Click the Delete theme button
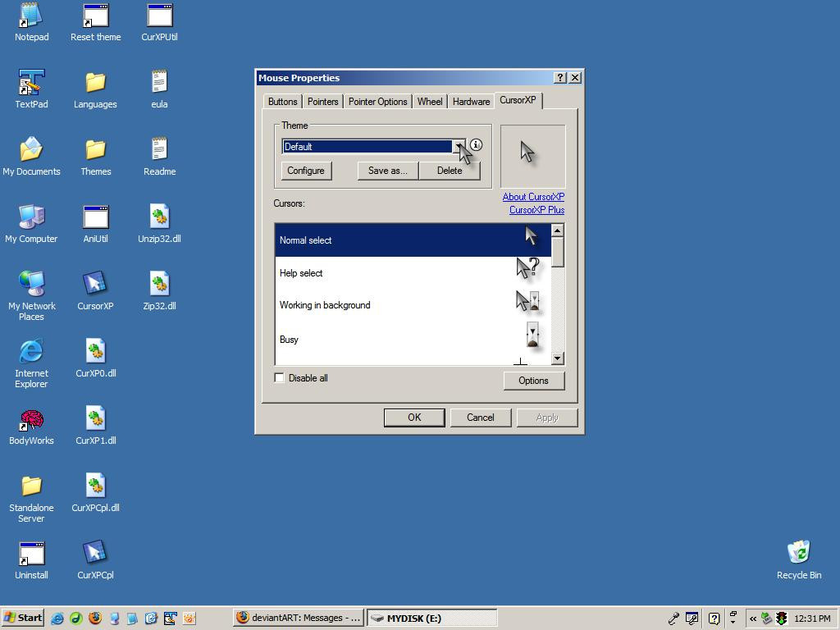 450,171
